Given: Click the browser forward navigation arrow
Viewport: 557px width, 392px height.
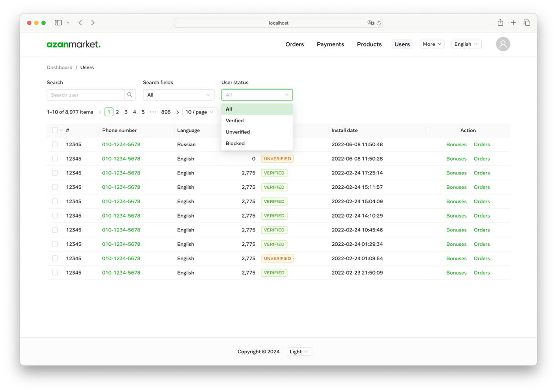Looking at the screenshot, I should pyautogui.click(x=93, y=22).
